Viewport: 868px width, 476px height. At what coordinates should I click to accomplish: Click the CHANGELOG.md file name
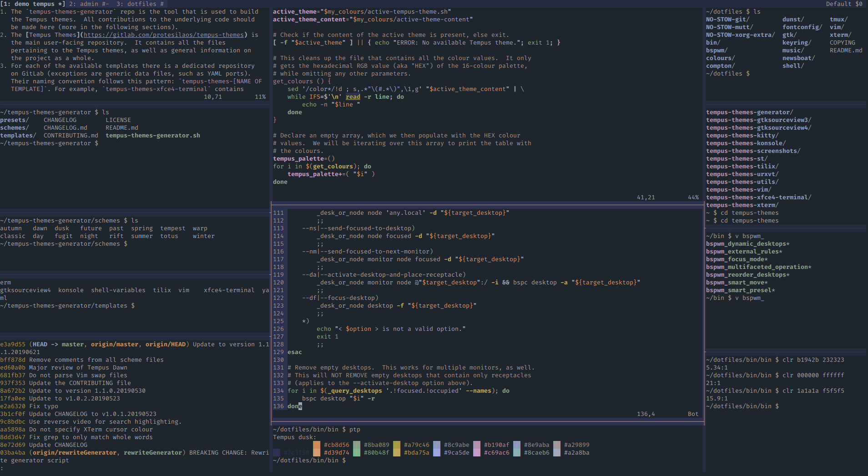point(66,127)
